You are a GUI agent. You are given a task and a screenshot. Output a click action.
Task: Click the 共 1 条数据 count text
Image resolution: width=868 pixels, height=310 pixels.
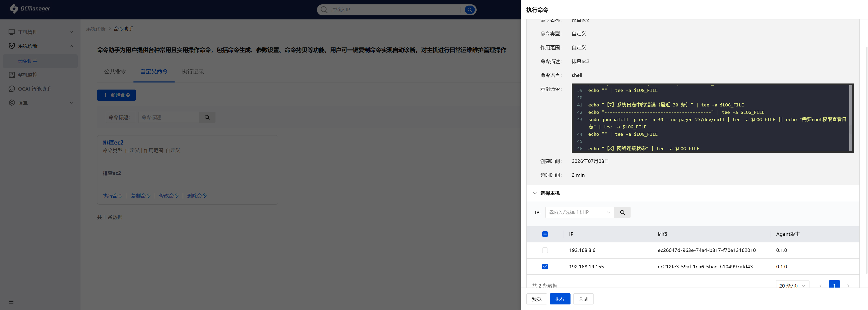tap(110, 217)
